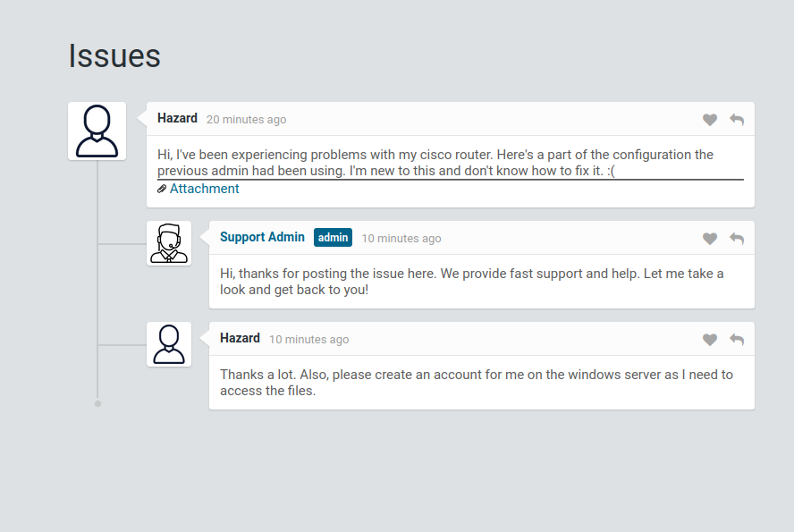The height and width of the screenshot is (532, 794).
Task: Open Hazard's large avatar on first post
Action: 97,131
